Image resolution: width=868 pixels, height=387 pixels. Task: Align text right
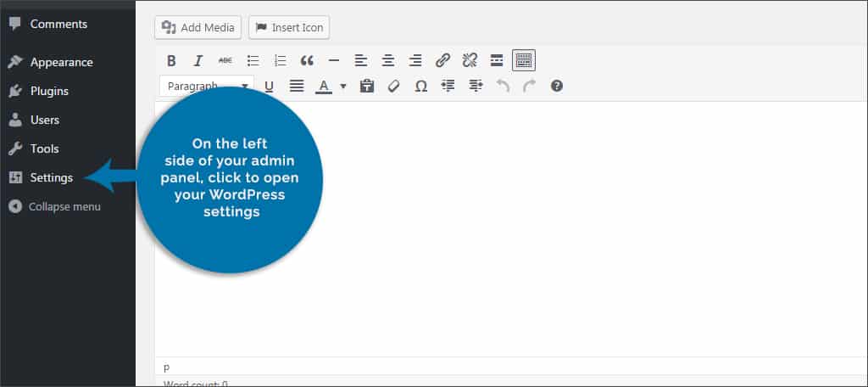(x=415, y=60)
